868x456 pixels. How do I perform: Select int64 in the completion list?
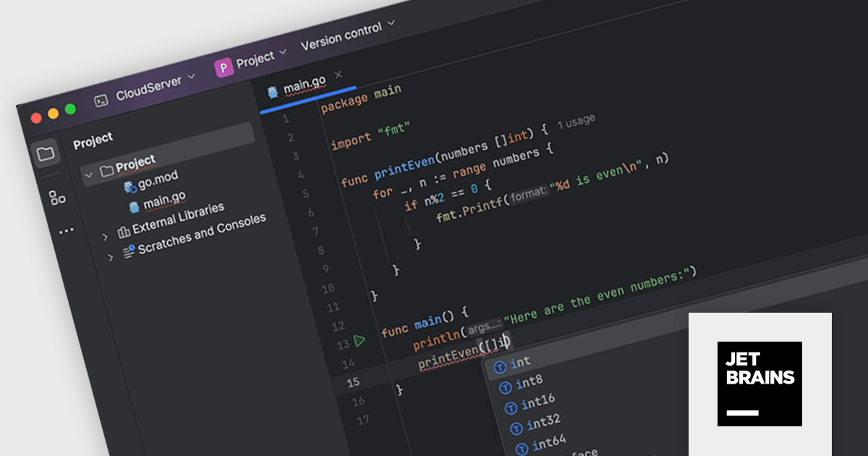point(548,440)
